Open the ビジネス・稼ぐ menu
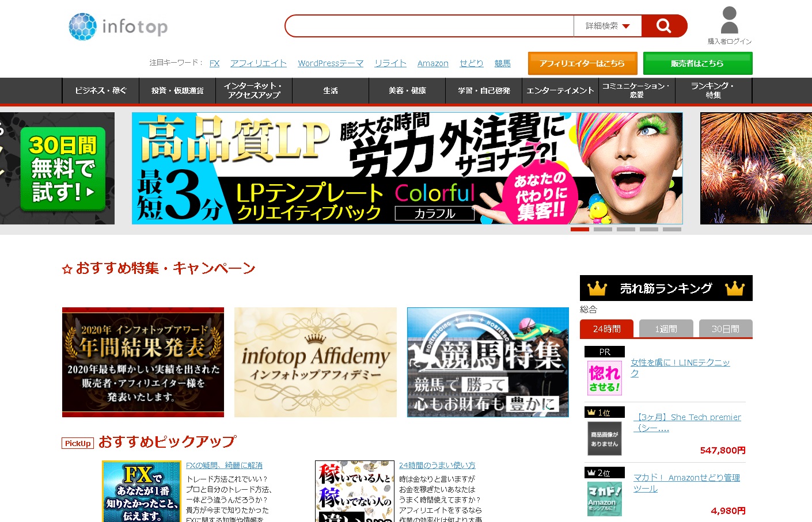Viewport: 812px width, 522px height. pos(101,90)
